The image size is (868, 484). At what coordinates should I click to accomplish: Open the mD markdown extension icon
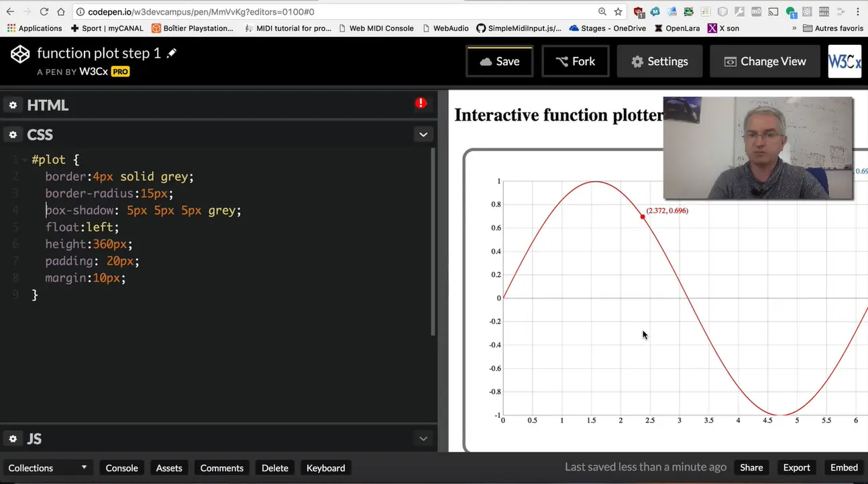point(757,11)
